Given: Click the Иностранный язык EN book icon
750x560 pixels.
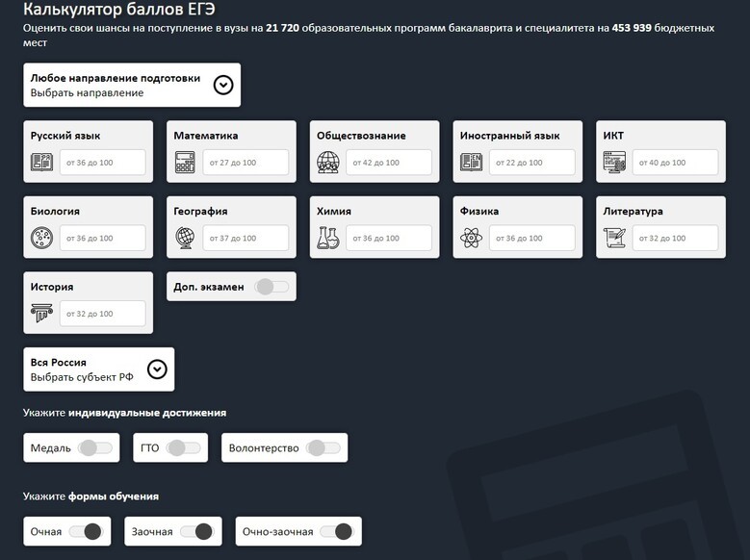Looking at the screenshot, I should click(x=471, y=162).
